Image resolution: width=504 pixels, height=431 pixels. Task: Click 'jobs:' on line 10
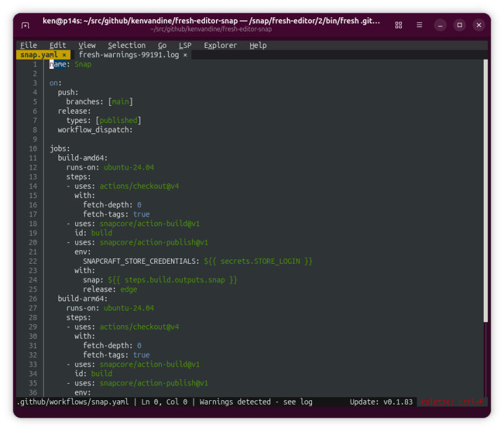[60, 149]
